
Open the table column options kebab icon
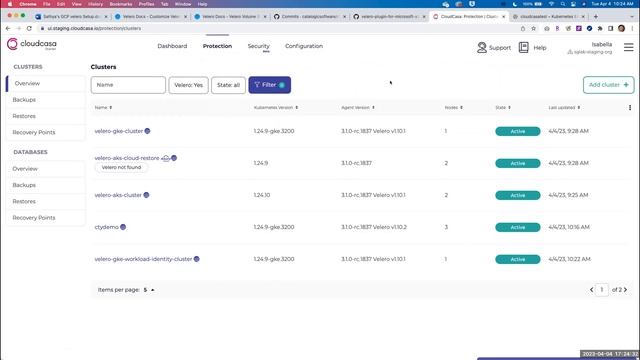coord(630,108)
